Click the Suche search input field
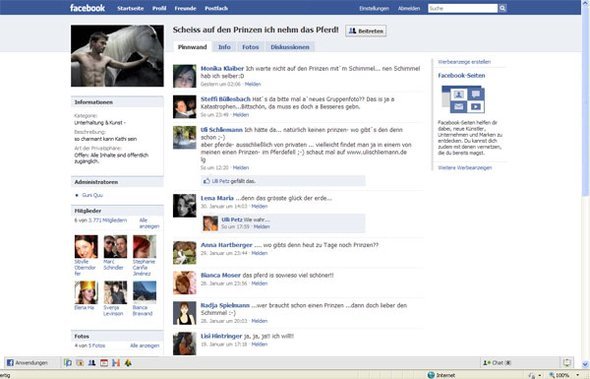This screenshot has height=379, width=590. click(463, 8)
